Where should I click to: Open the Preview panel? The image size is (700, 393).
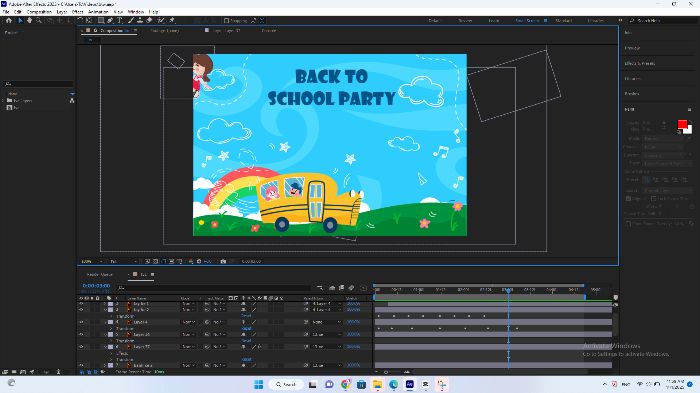[632, 48]
